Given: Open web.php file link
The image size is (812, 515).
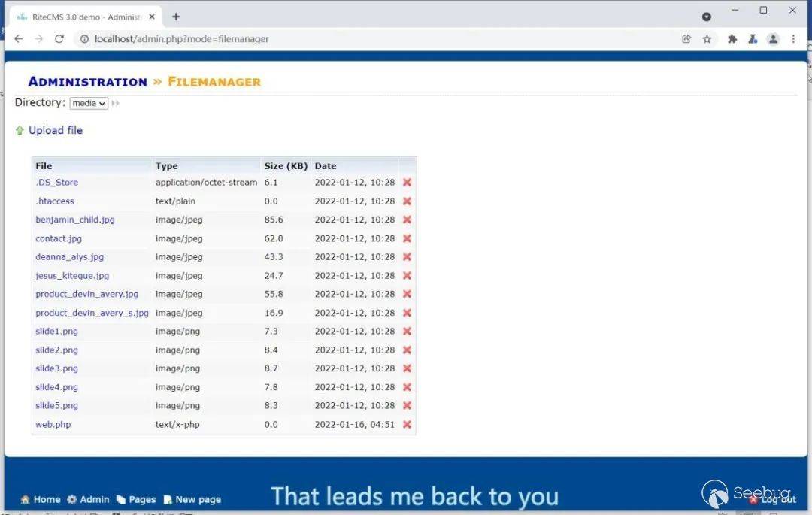Looking at the screenshot, I should 53,425.
